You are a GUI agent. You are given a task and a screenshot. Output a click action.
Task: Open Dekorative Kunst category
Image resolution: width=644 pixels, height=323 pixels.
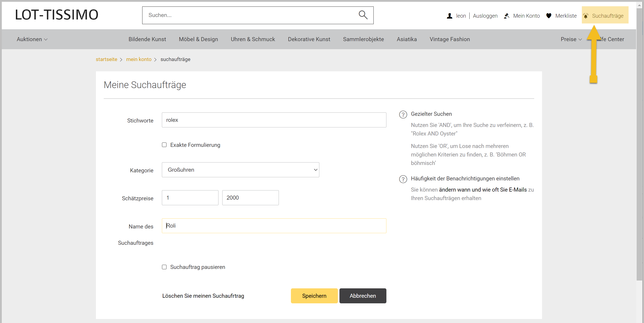click(x=309, y=39)
